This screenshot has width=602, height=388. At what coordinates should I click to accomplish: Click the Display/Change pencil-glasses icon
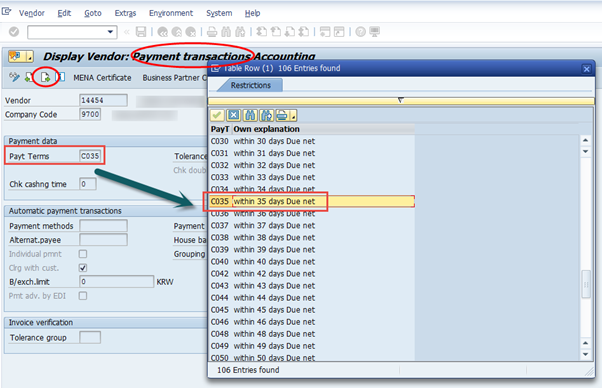point(15,77)
